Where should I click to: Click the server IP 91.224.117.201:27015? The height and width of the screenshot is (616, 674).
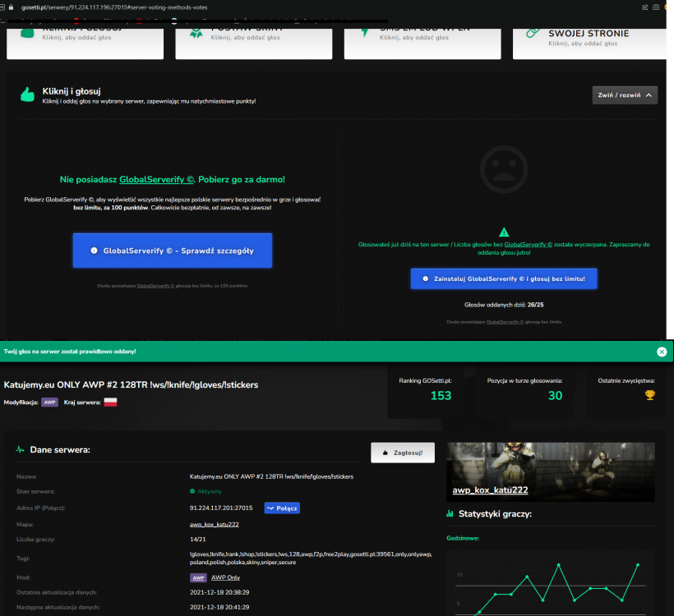coord(221,508)
